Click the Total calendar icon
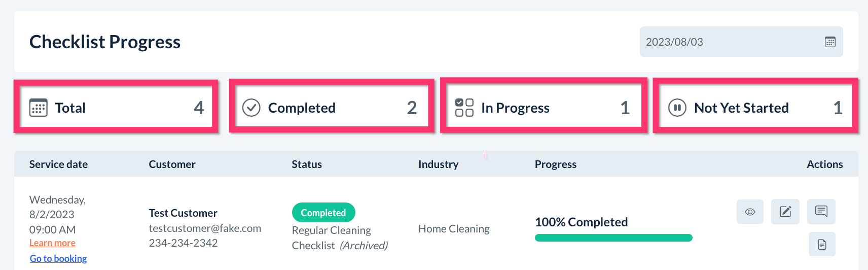868x270 pixels. click(39, 108)
